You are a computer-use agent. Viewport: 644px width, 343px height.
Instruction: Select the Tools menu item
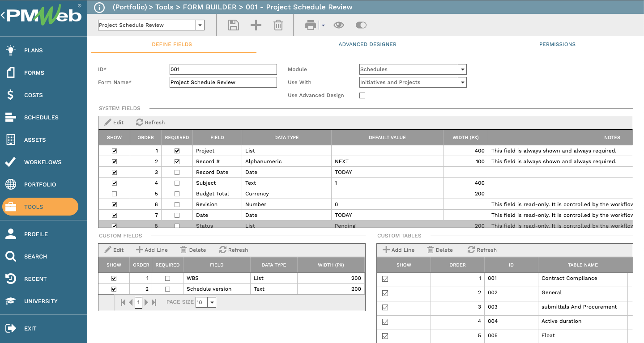pos(40,207)
